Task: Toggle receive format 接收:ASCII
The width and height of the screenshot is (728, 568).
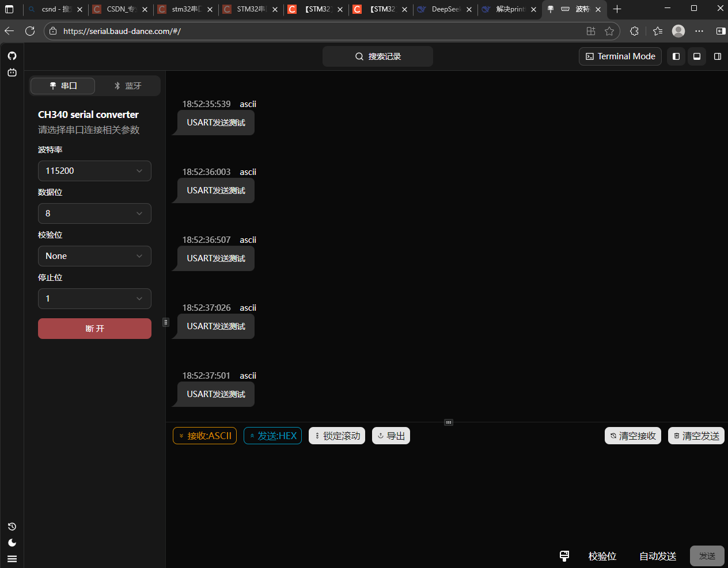Action: pos(204,436)
